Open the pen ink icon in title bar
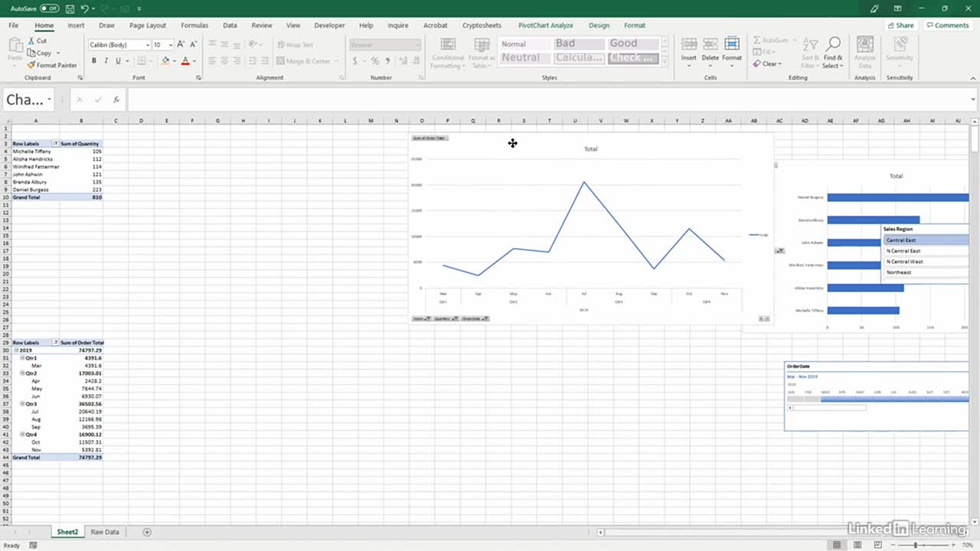Screen dimensions: 980x551 pyautogui.click(x=874, y=8)
